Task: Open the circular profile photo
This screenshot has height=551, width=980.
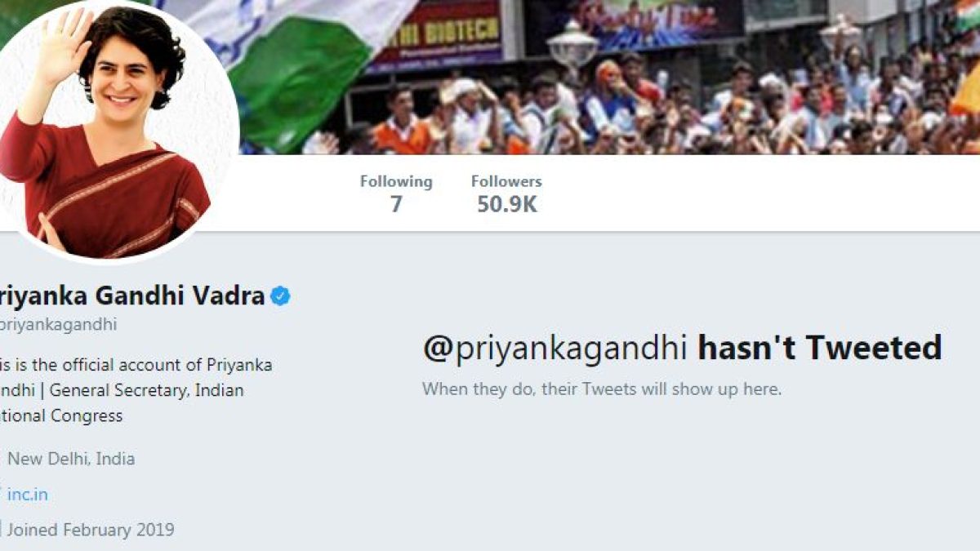Action: tap(112, 131)
